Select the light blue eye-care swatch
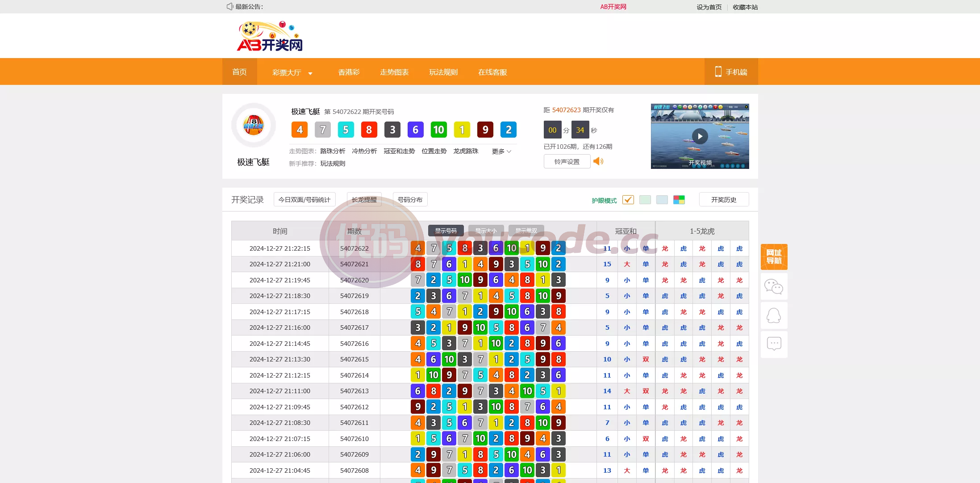The height and width of the screenshot is (483, 980). (662, 200)
